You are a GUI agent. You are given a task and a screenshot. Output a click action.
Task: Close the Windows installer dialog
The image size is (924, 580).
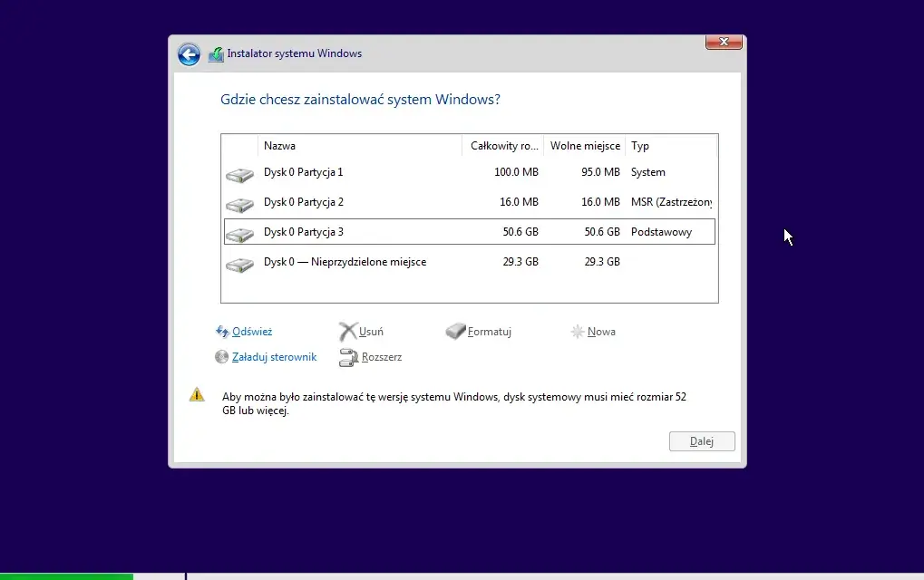(x=724, y=42)
